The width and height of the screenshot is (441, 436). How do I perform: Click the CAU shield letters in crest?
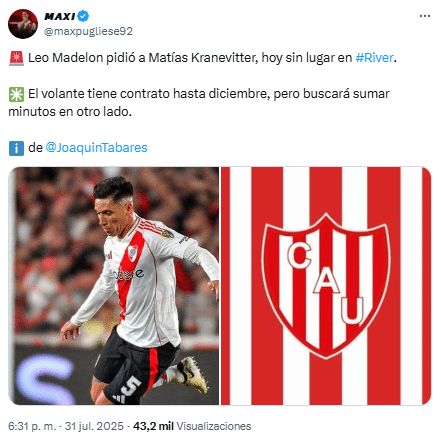[x=327, y=283]
